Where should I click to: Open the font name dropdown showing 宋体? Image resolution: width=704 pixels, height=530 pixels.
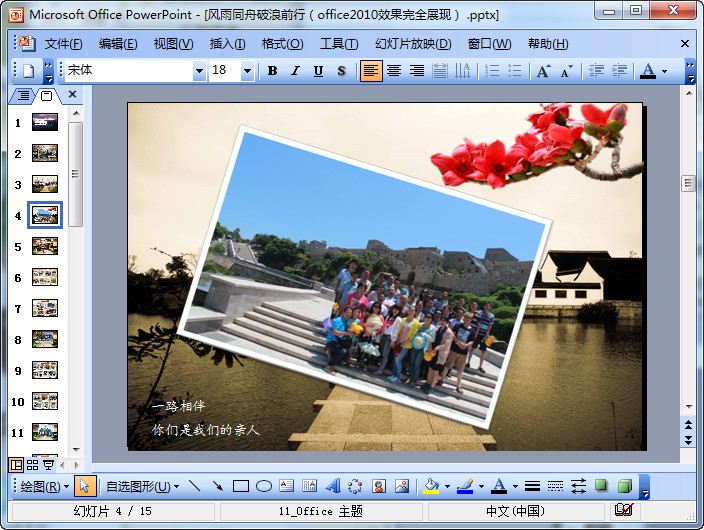[x=199, y=71]
